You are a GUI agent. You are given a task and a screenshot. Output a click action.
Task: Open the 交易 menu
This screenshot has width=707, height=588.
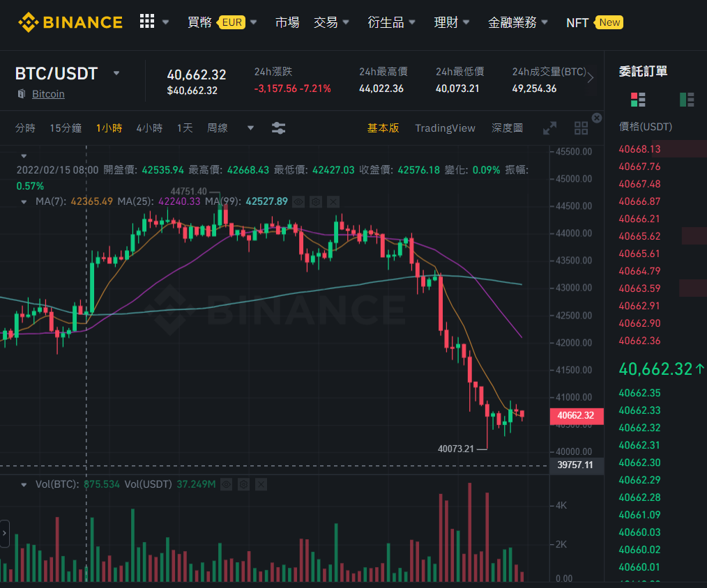(x=331, y=22)
